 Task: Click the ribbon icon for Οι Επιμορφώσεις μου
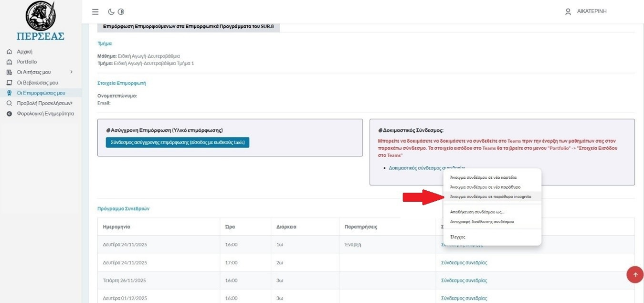coord(9,93)
